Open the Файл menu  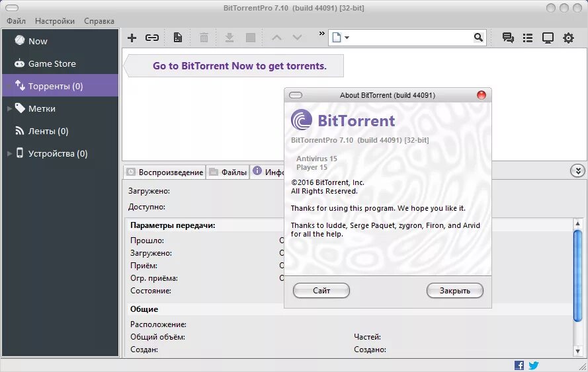(16, 21)
